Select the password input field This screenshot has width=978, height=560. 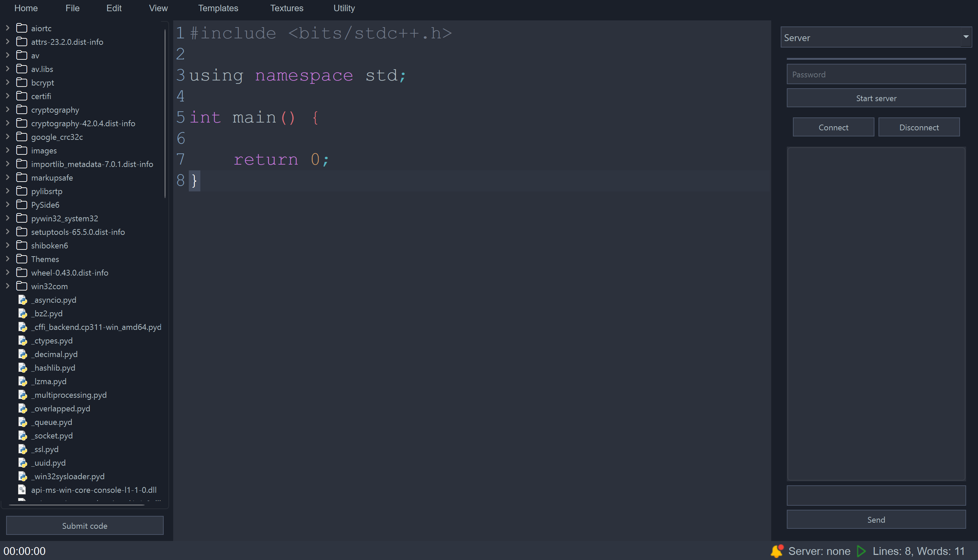click(x=876, y=74)
